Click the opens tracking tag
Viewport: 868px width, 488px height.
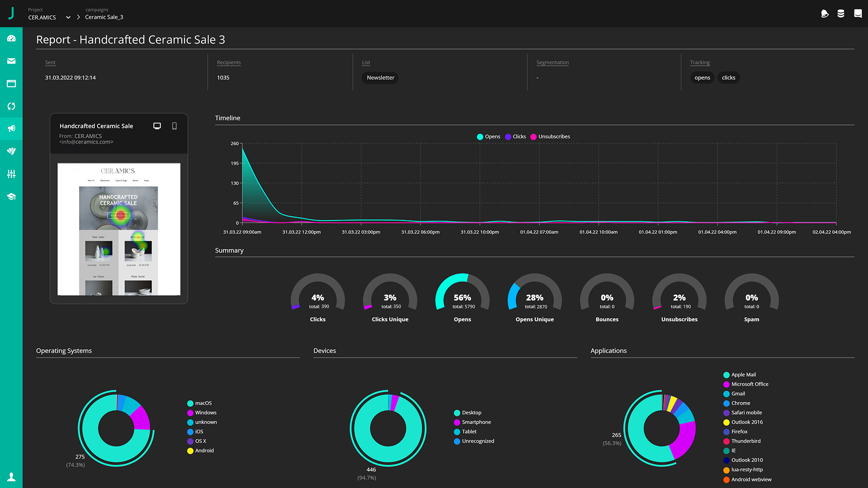point(702,78)
